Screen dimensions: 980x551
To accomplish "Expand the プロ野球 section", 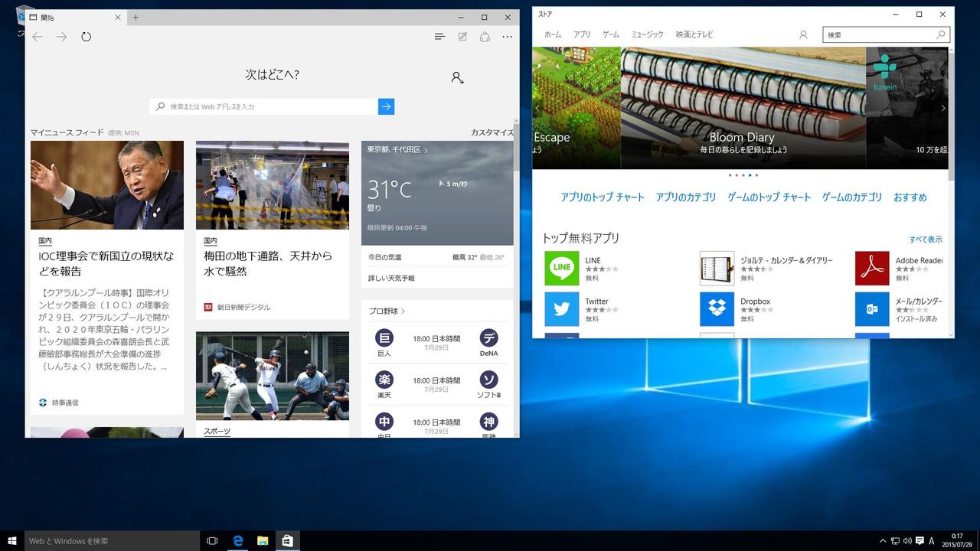I will pyautogui.click(x=387, y=311).
